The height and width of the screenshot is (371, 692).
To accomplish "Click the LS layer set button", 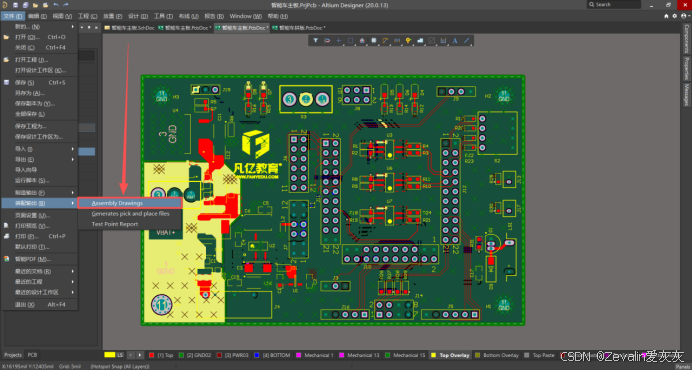I will pos(115,355).
